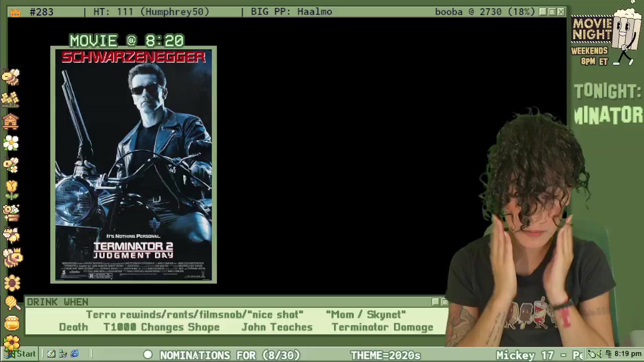Click 'BIG PP: Haalmo' in title bar
644x362 pixels.
291,12
